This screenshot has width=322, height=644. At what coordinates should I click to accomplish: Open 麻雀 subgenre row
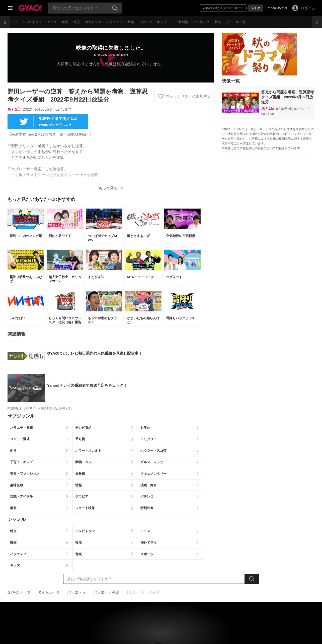coord(40,508)
